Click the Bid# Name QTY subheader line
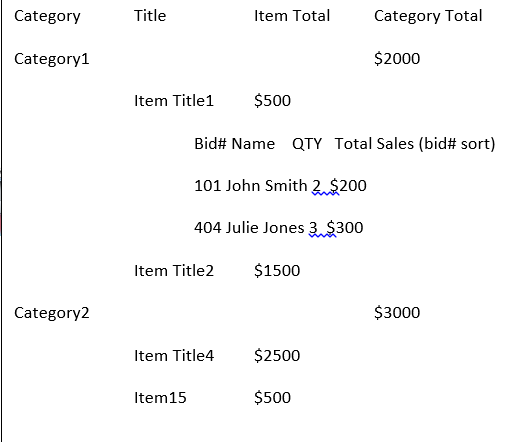 258,144
